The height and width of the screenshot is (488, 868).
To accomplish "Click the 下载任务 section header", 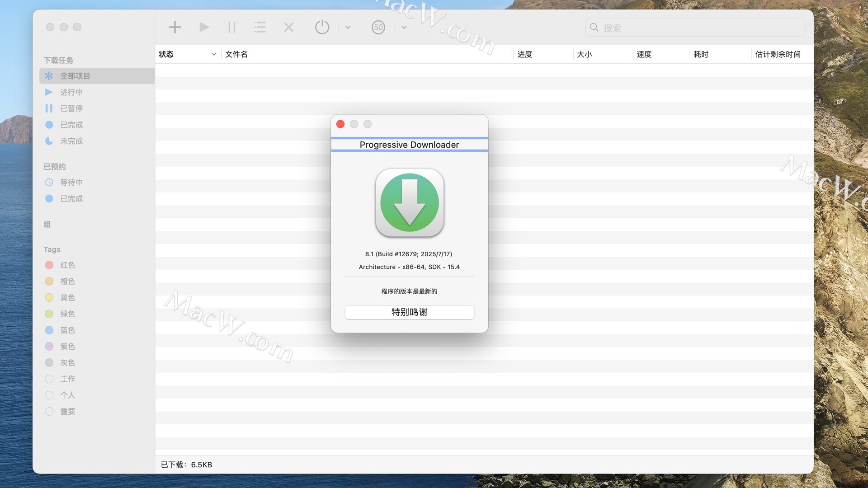I will [x=58, y=60].
